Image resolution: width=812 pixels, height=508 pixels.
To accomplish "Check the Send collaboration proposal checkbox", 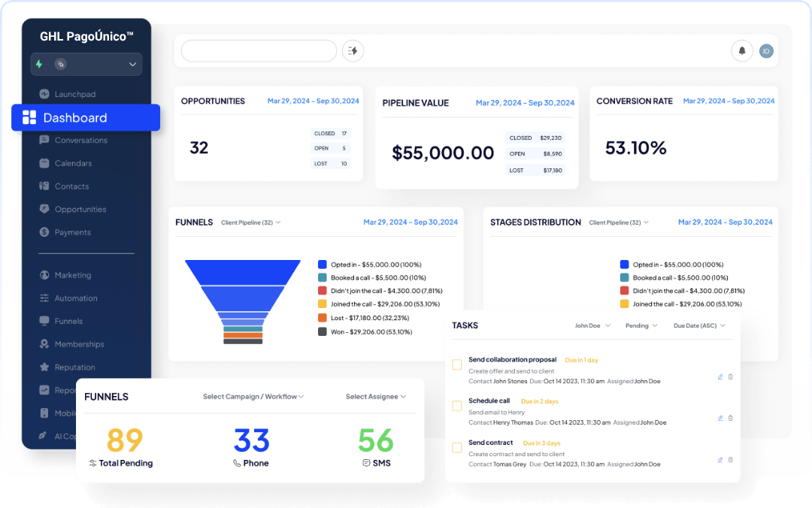I will 457,364.
